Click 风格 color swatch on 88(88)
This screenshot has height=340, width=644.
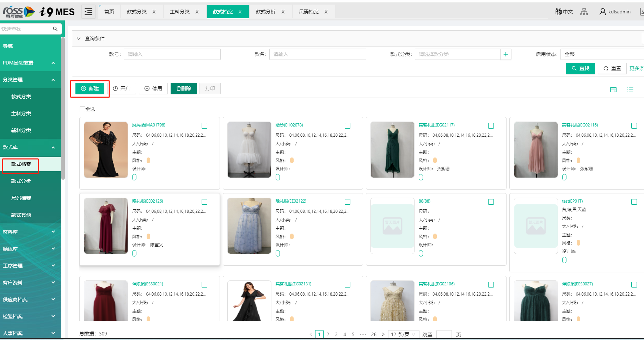435,236
